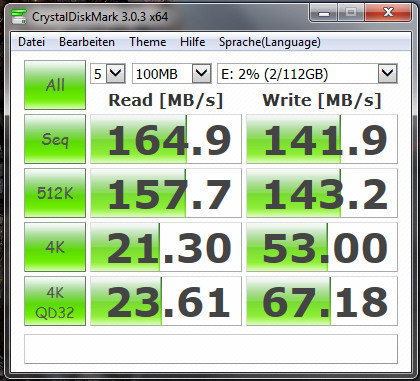Close the CrystalDiskMark window
Image resolution: width=420 pixels, height=381 pixels.
[388, 14]
